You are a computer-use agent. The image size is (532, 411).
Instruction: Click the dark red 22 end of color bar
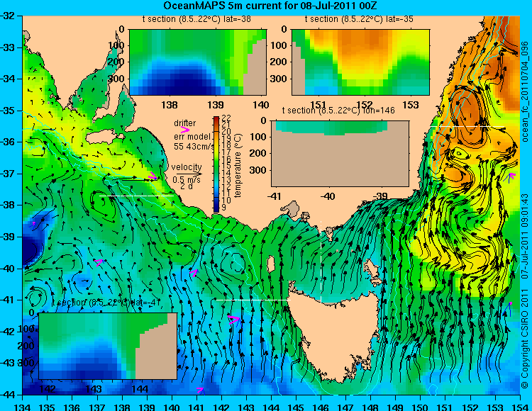click(216, 118)
